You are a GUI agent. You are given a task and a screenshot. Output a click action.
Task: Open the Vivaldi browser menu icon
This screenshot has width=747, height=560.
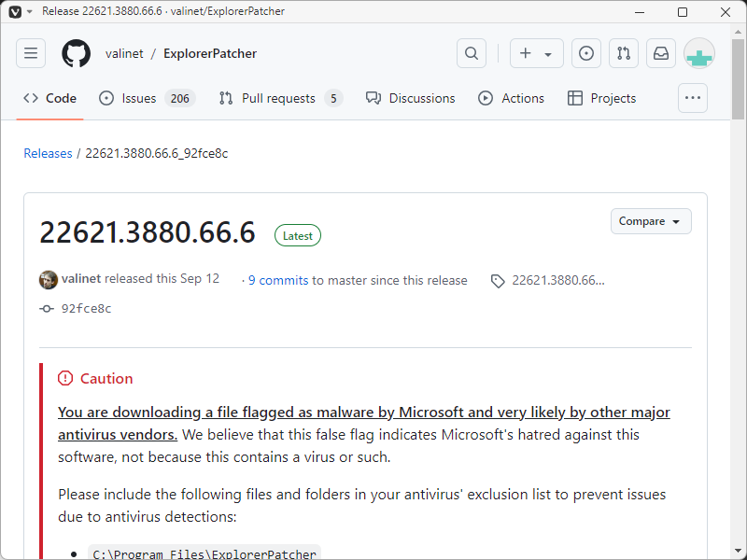[x=15, y=11]
